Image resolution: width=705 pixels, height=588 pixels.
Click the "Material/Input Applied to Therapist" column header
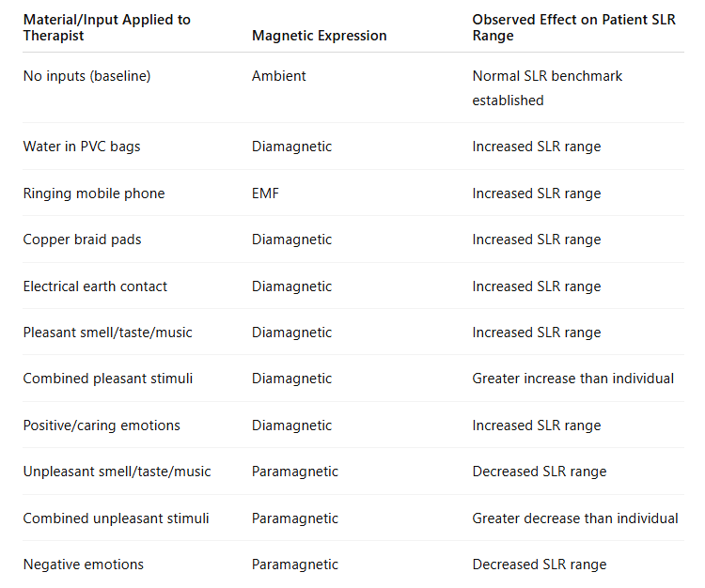click(x=106, y=27)
